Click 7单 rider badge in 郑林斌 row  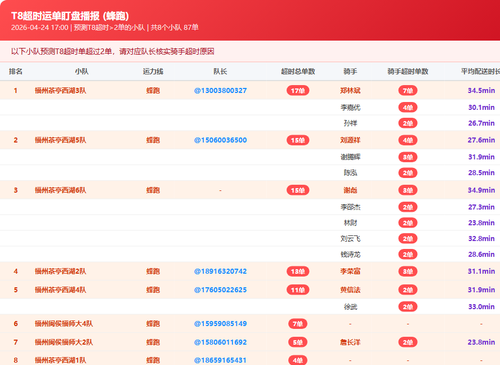pyautogui.click(x=408, y=91)
